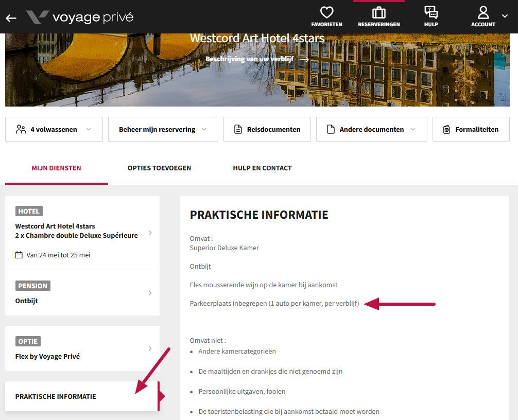Click the Optie tag label
518x420 pixels.
(28, 341)
